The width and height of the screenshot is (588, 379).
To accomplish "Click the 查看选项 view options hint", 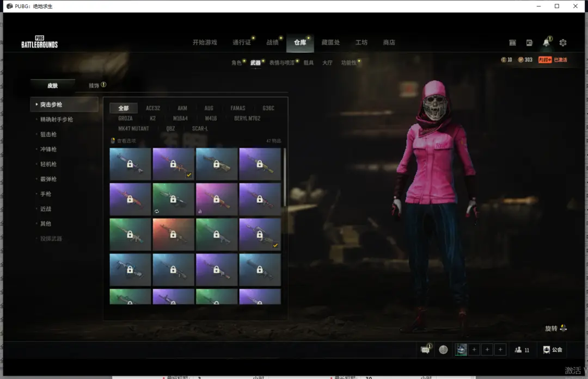I will tap(124, 141).
